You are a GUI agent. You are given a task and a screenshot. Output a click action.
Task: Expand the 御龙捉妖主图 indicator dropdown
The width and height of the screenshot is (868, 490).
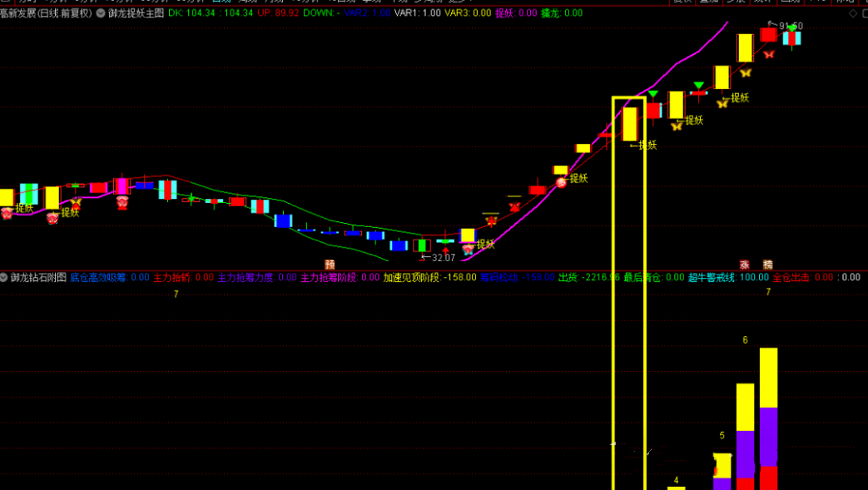click(101, 13)
